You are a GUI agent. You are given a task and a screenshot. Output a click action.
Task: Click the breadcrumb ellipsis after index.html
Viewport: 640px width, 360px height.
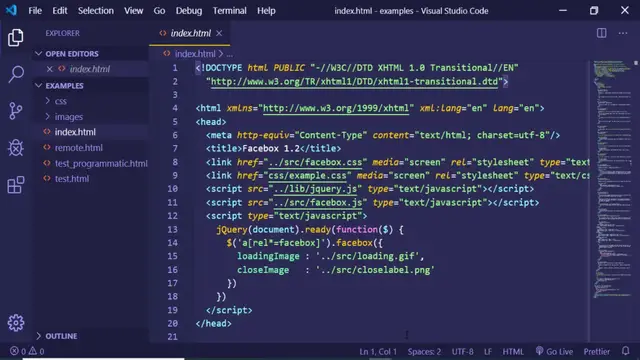coord(230,54)
